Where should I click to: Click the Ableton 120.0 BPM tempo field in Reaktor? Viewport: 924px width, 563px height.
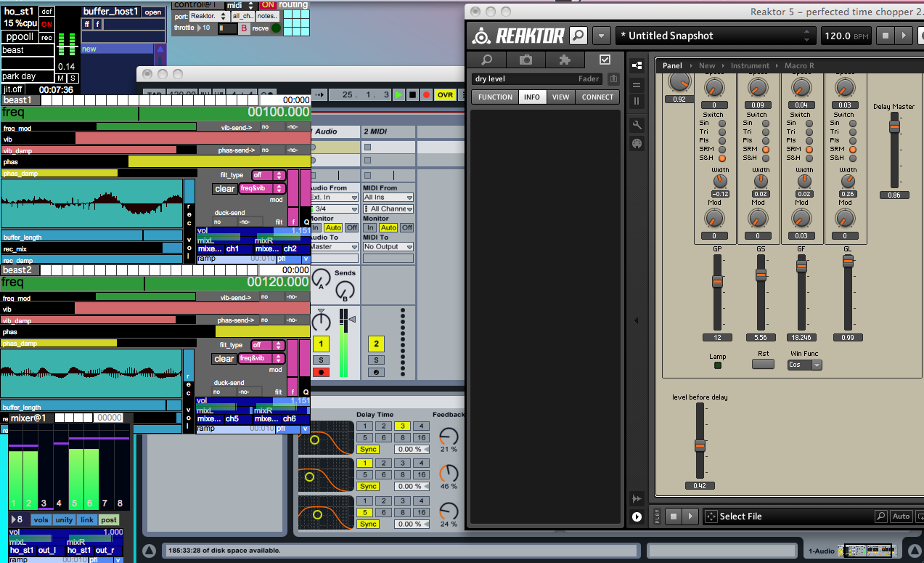[x=846, y=36]
